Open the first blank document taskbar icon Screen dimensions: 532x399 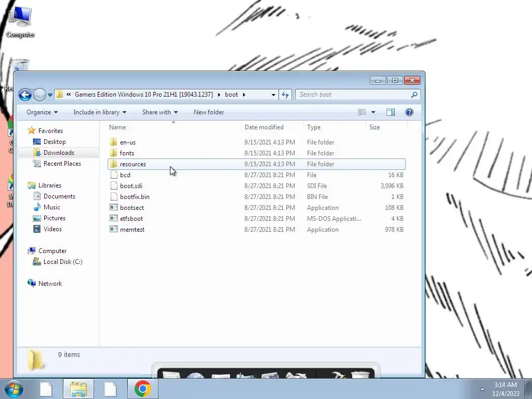(46, 389)
